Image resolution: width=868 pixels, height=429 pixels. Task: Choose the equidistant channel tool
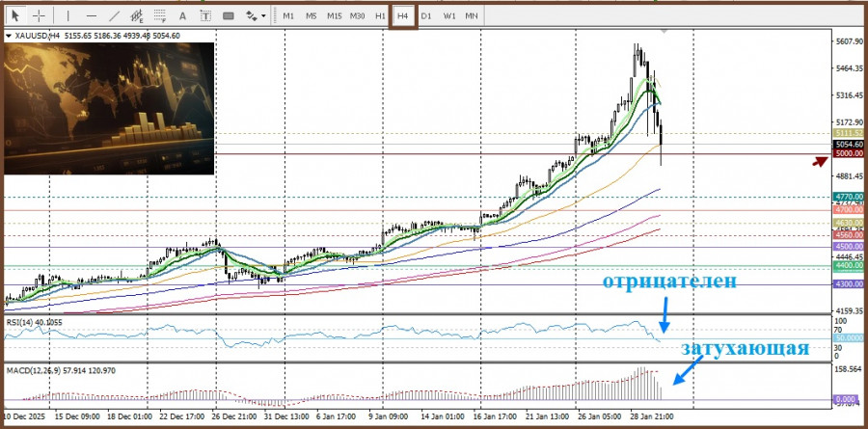[138, 15]
